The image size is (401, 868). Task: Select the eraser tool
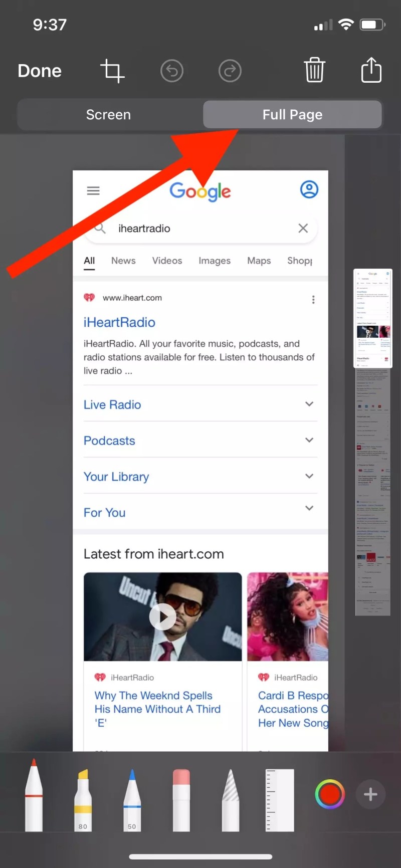point(181,800)
